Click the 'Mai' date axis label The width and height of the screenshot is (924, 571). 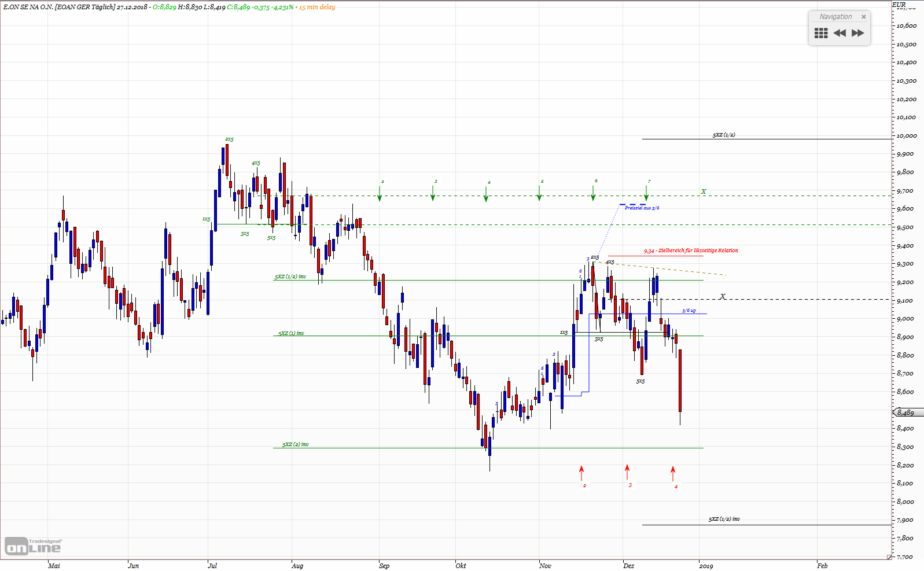coord(54,566)
